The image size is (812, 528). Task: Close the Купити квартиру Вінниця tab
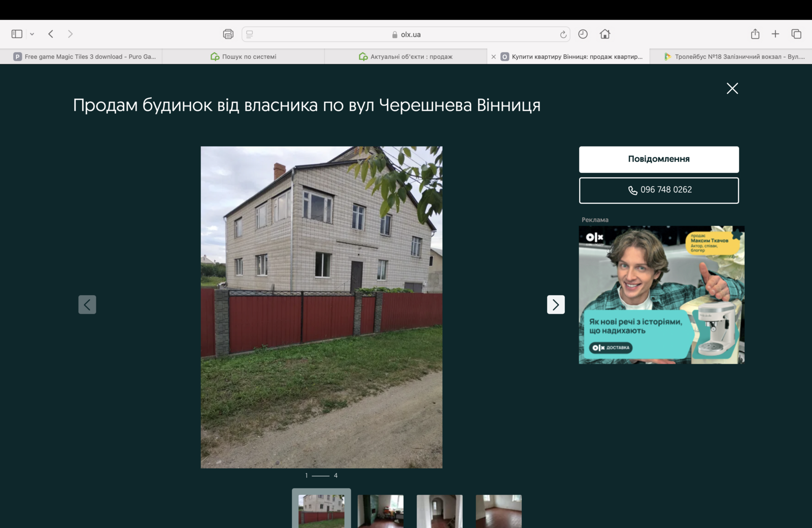pos(493,57)
